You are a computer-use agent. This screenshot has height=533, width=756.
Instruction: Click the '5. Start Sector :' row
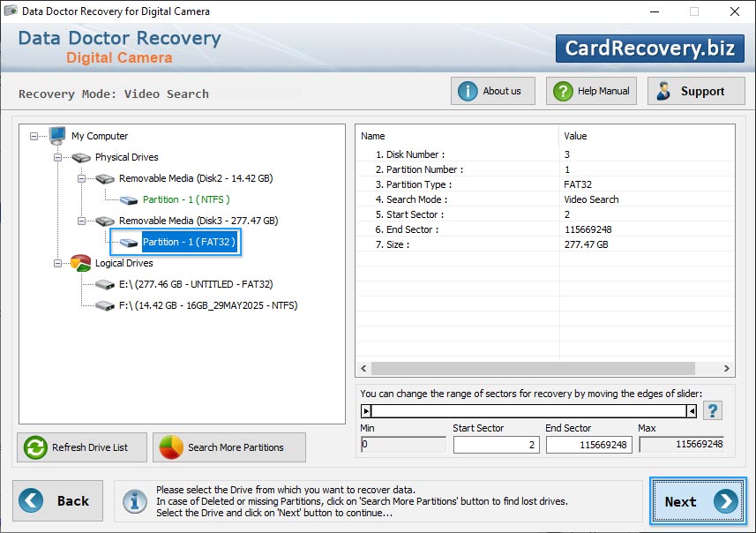point(545,214)
